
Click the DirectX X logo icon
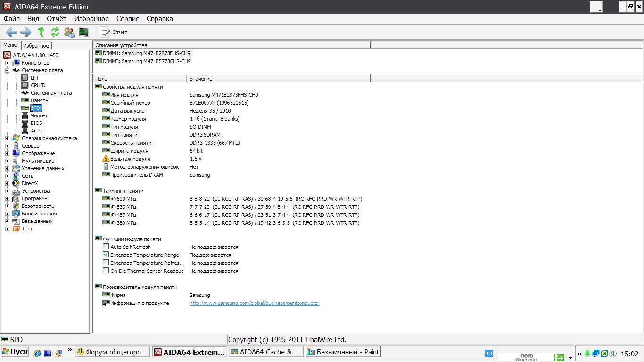tap(16, 183)
